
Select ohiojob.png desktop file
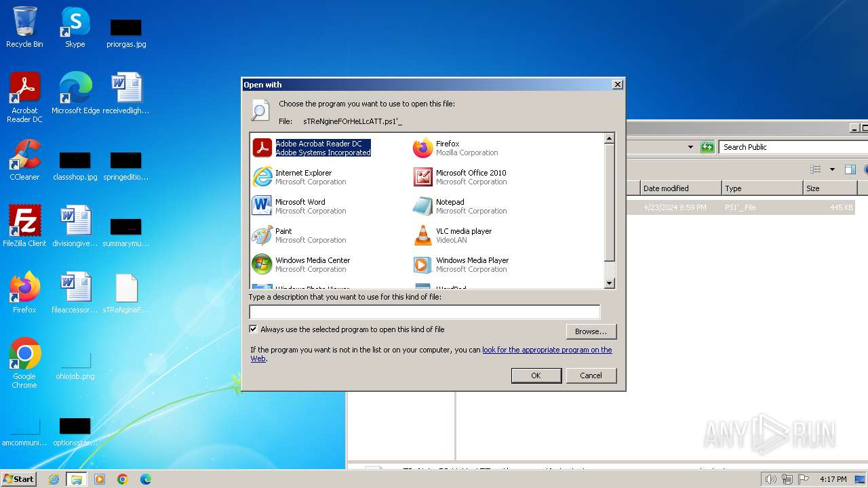coord(75,365)
